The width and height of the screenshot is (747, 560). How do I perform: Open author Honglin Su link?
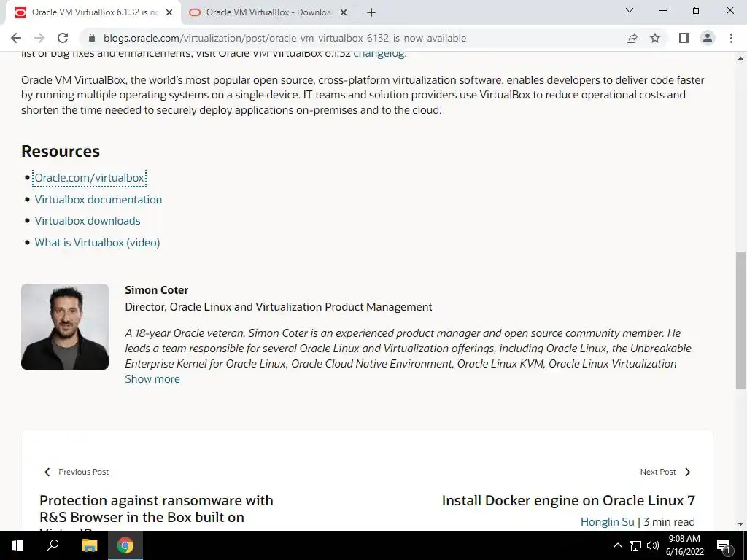tap(608, 522)
